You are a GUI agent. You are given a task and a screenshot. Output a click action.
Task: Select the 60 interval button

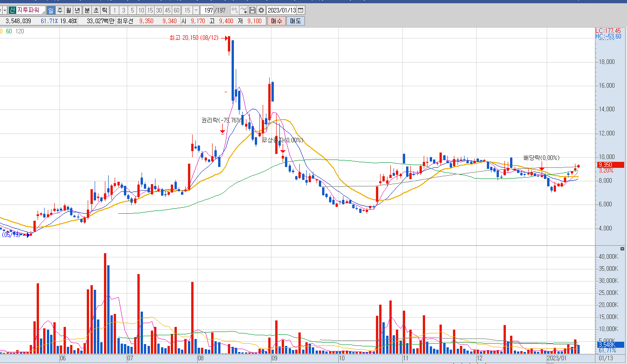tap(176, 10)
